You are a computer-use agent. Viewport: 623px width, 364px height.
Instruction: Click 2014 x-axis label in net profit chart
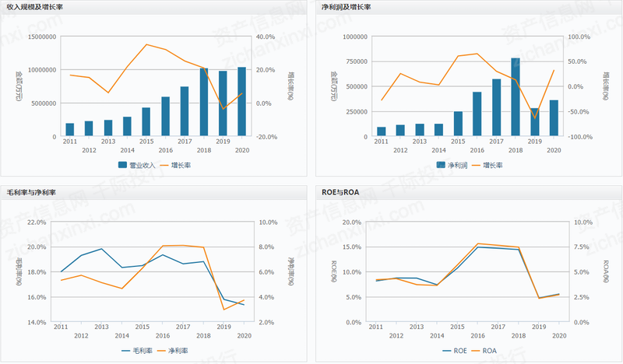tap(438, 150)
